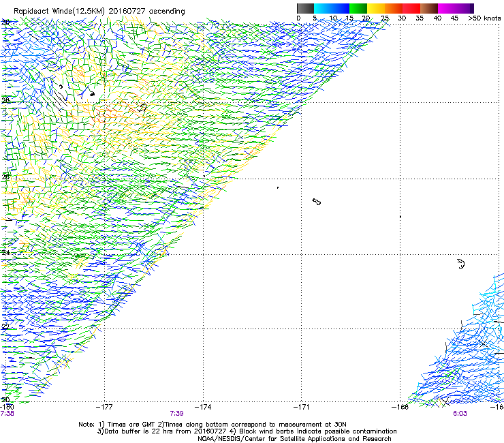
Task: Click the gray 0-5 knots legend swatch
Action: pos(305,8)
